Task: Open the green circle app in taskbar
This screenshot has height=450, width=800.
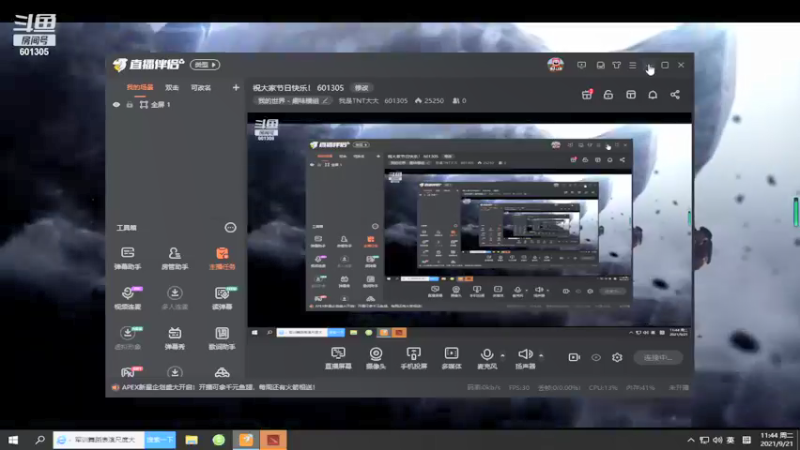Action: [219, 440]
